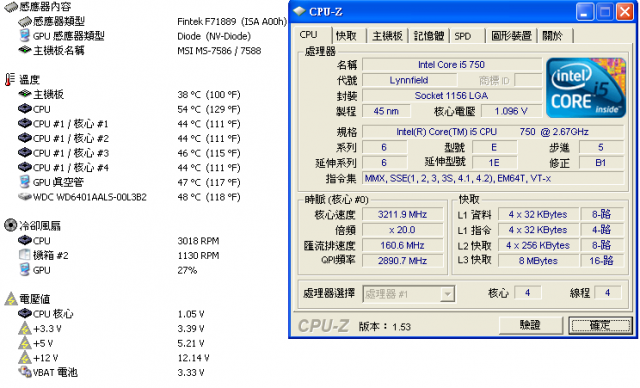Click the sensor properties chip icon
This screenshot has height=388, width=640.
coord(11,7)
